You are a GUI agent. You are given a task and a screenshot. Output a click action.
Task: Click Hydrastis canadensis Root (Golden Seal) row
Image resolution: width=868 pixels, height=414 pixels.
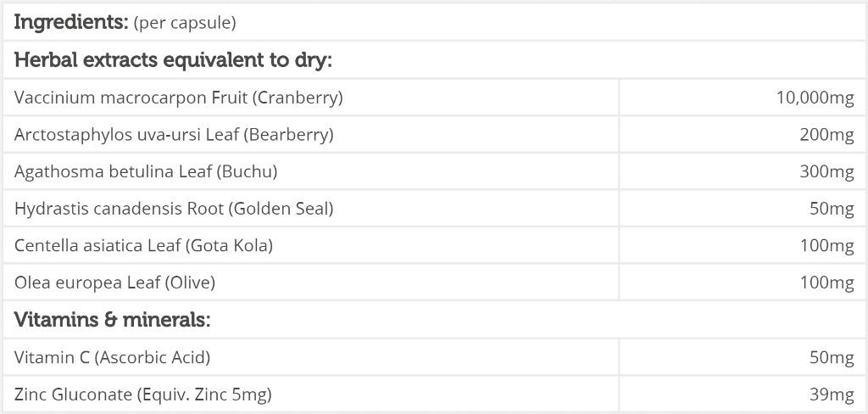click(x=434, y=209)
